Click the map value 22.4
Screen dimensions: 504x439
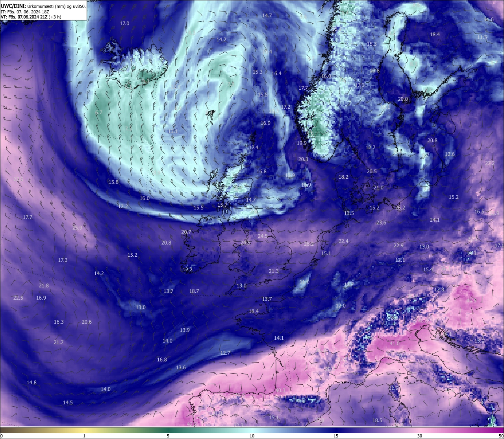pyautogui.click(x=343, y=241)
